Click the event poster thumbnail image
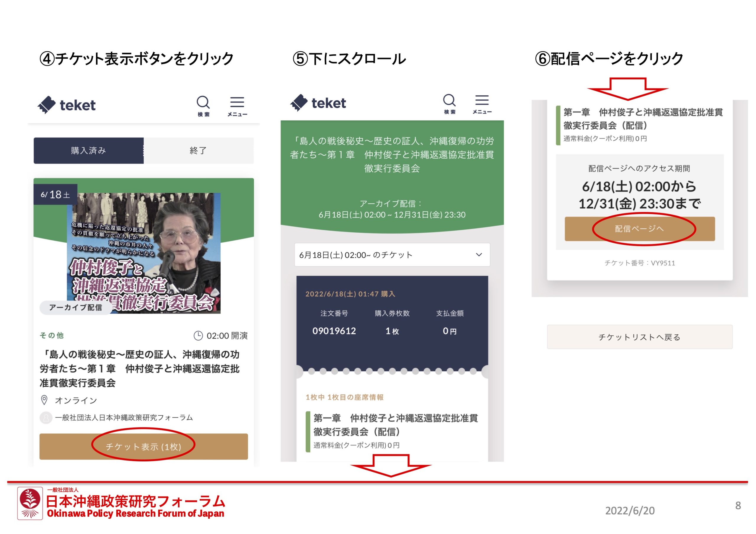 pos(144,253)
